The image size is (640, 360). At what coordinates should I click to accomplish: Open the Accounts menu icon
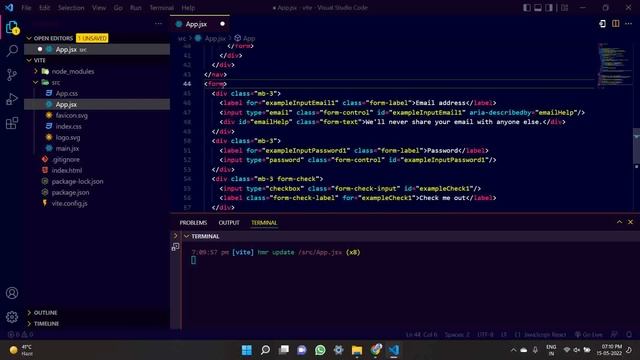click(x=12, y=293)
